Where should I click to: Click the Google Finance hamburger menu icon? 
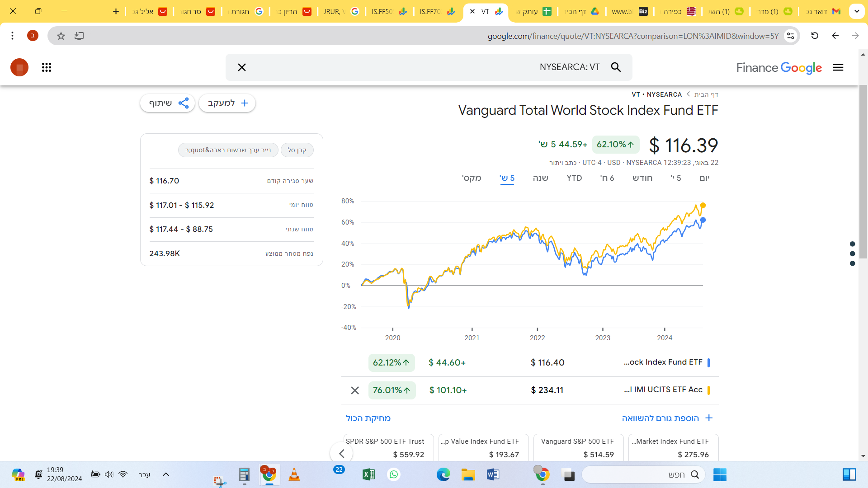838,67
